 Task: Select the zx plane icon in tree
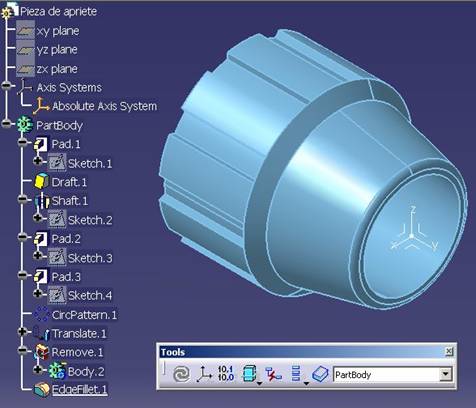tap(25, 69)
